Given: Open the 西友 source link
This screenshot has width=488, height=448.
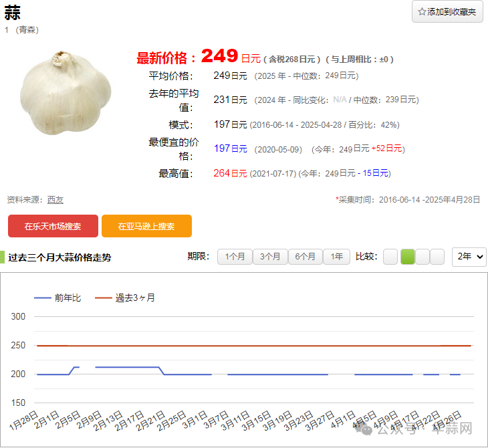Looking at the screenshot, I should coord(55,200).
